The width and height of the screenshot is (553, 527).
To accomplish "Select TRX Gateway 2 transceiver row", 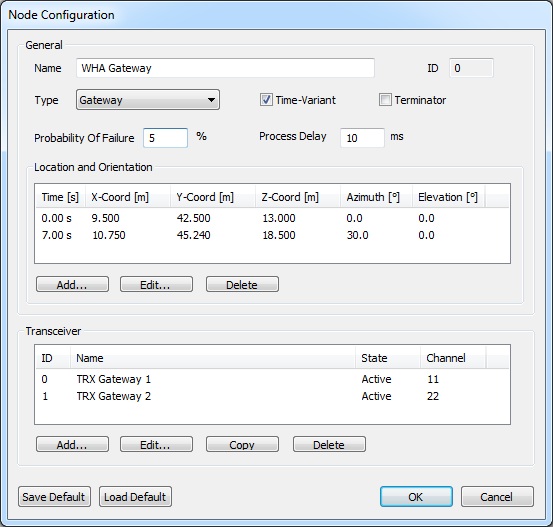I will [x=272, y=396].
